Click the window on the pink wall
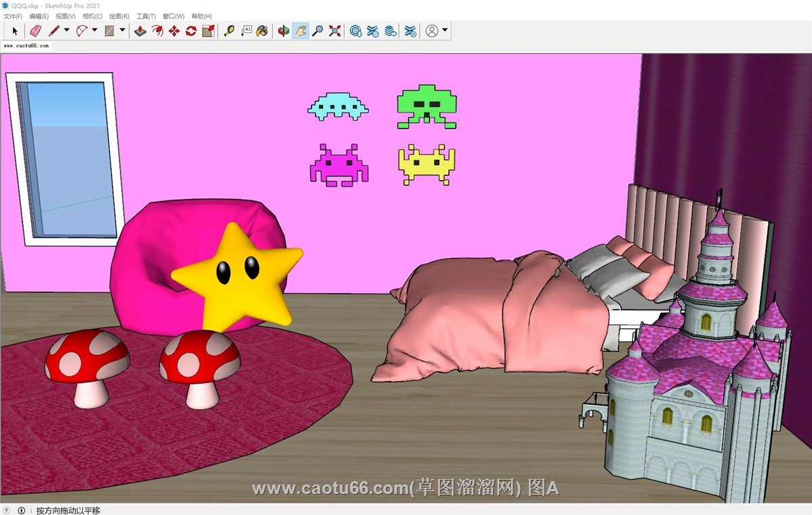812x515 pixels. pyautogui.click(x=66, y=159)
